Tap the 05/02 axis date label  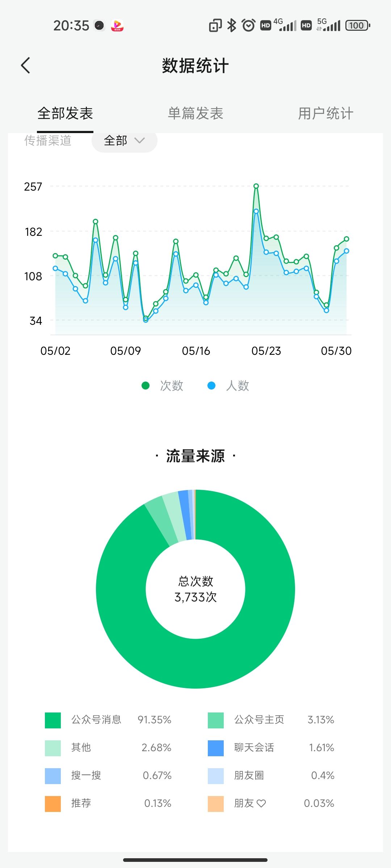[55, 351]
